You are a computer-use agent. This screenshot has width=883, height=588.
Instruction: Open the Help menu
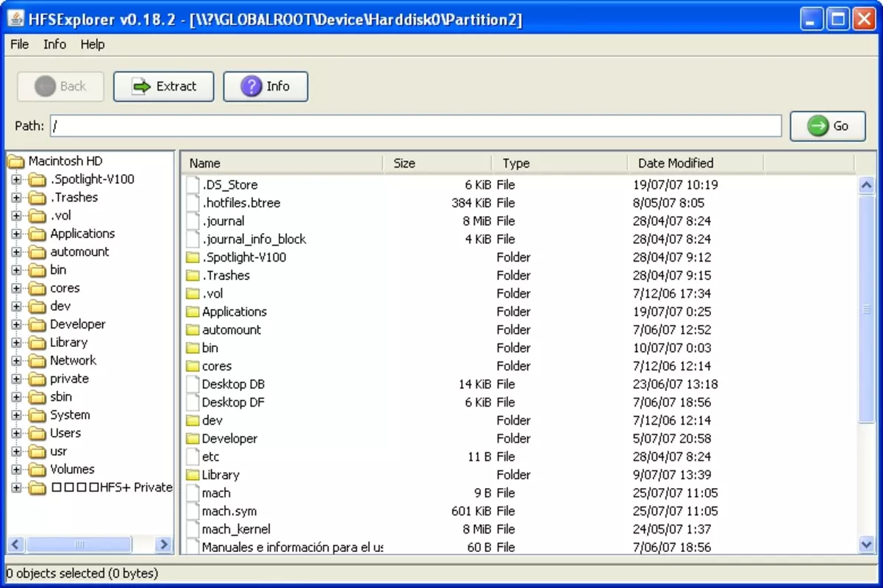click(93, 44)
